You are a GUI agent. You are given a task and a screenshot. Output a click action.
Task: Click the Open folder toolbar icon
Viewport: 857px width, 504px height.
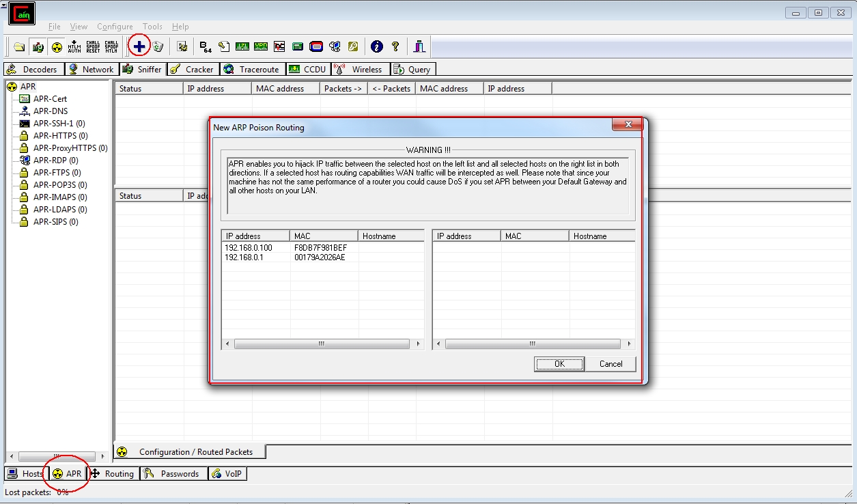tap(19, 46)
